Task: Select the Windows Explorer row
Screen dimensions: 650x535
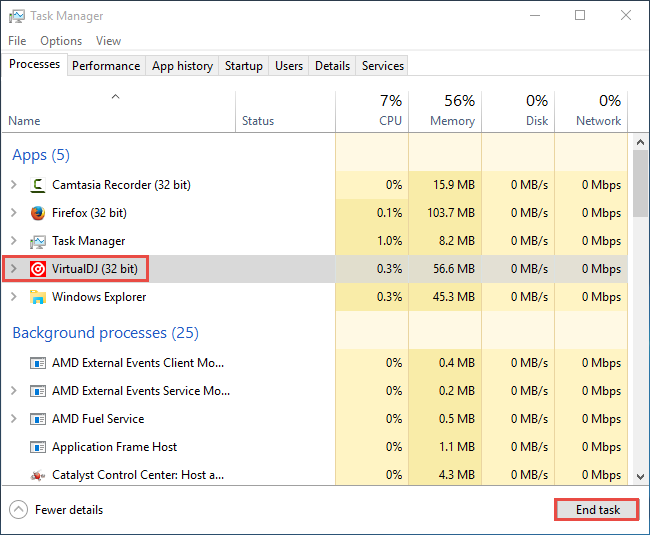Action: [315, 297]
